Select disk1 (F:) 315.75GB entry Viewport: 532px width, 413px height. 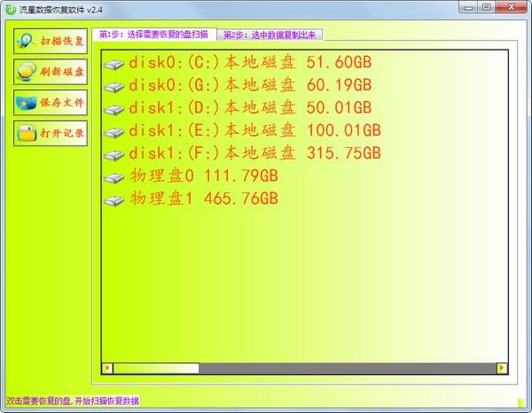pos(243,153)
